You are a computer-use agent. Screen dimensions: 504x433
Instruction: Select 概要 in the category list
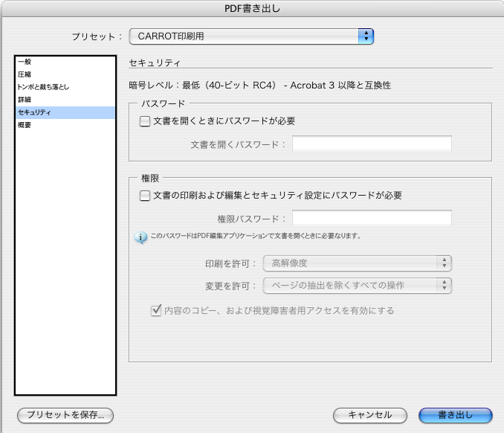pyautogui.click(x=65, y=125)
